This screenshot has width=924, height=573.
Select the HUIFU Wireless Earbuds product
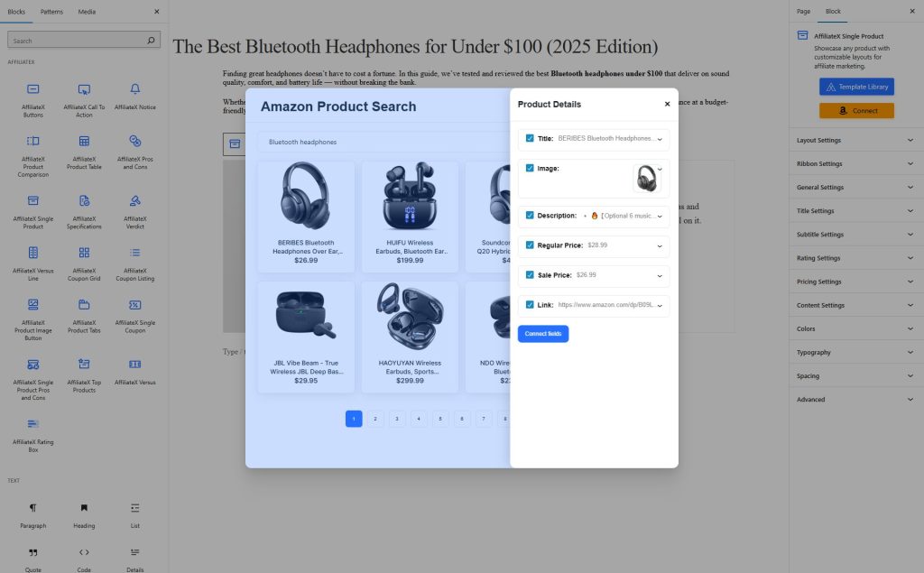click(x=410, y=217)
